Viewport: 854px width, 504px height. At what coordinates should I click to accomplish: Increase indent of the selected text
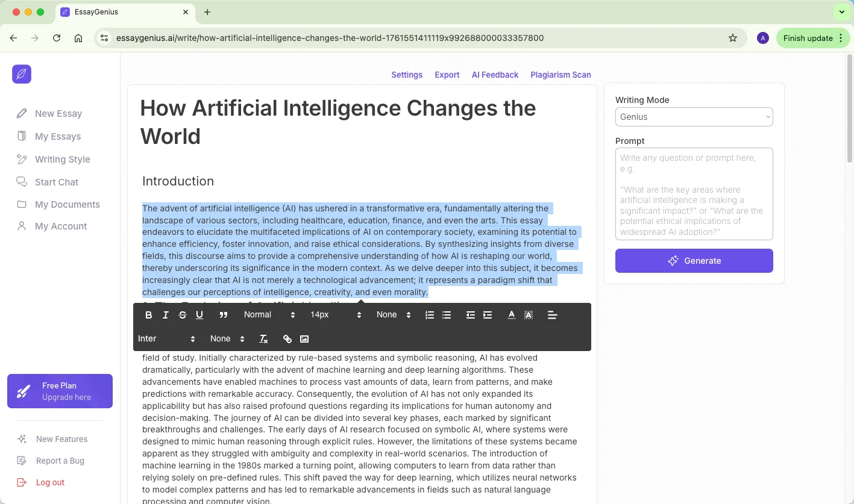(x=488, y=315)
